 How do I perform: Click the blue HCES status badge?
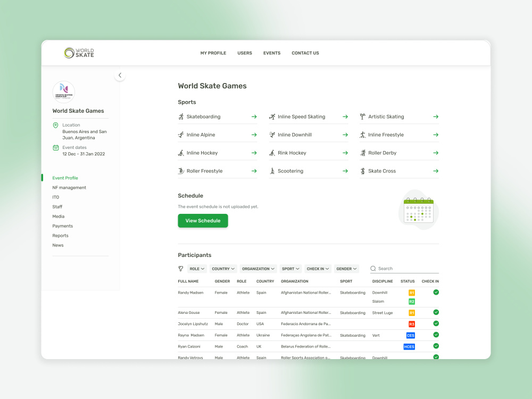coord(409,346)
